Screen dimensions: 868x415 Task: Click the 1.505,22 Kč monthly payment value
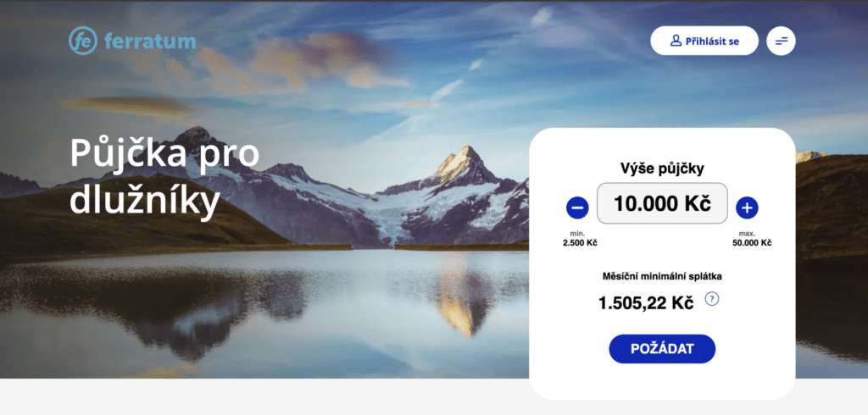click(x=645, y=303)
